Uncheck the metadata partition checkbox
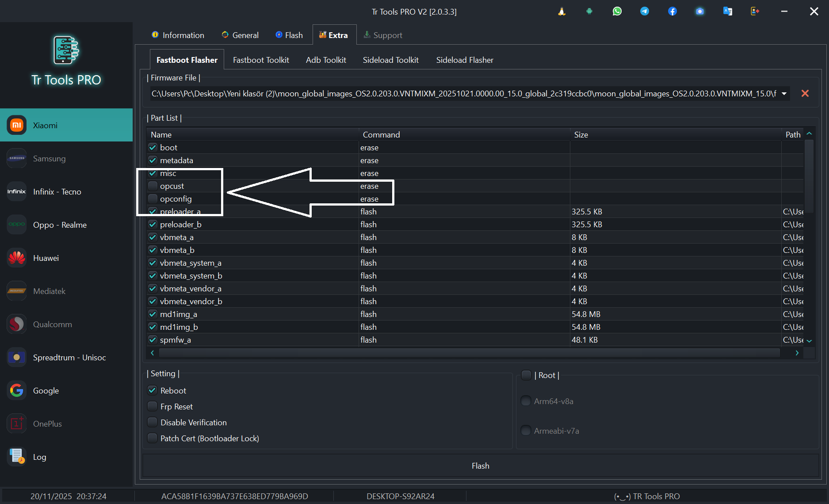The image size is (829, 504). pos(153,160)
